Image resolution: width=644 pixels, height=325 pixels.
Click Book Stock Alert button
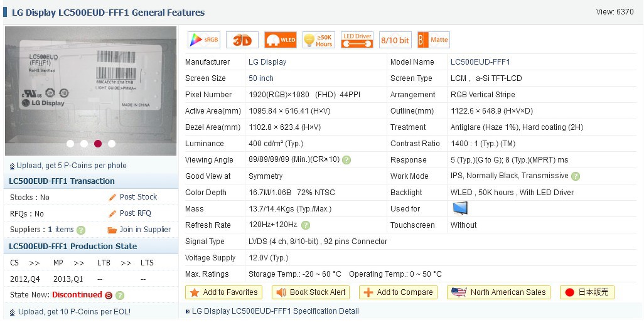(x=311, y=292)
